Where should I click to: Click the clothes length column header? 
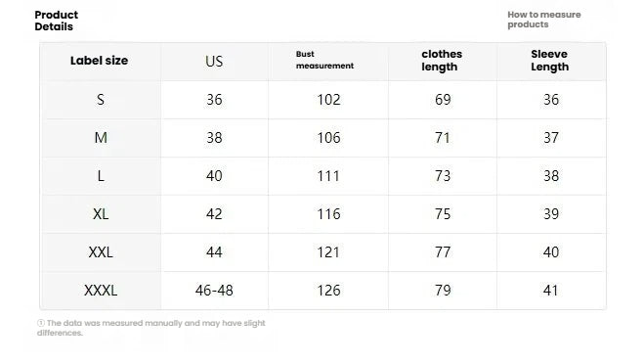(x=442, y=61)
